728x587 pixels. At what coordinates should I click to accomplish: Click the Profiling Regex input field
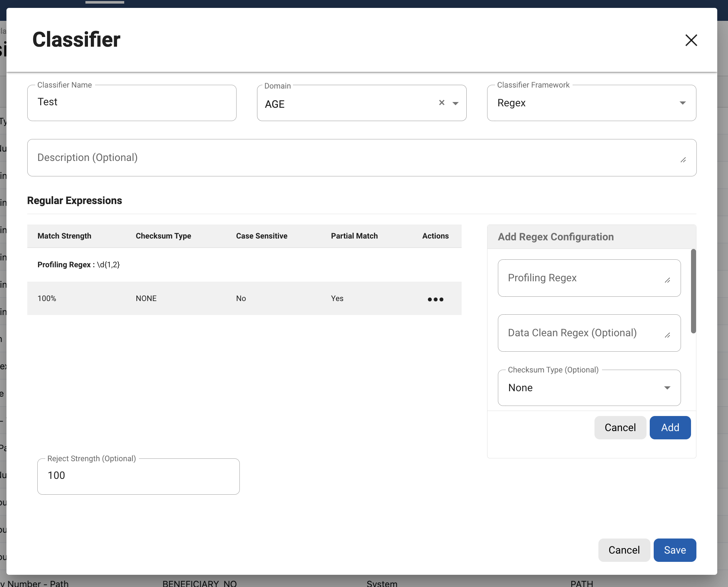coord(582,278)
